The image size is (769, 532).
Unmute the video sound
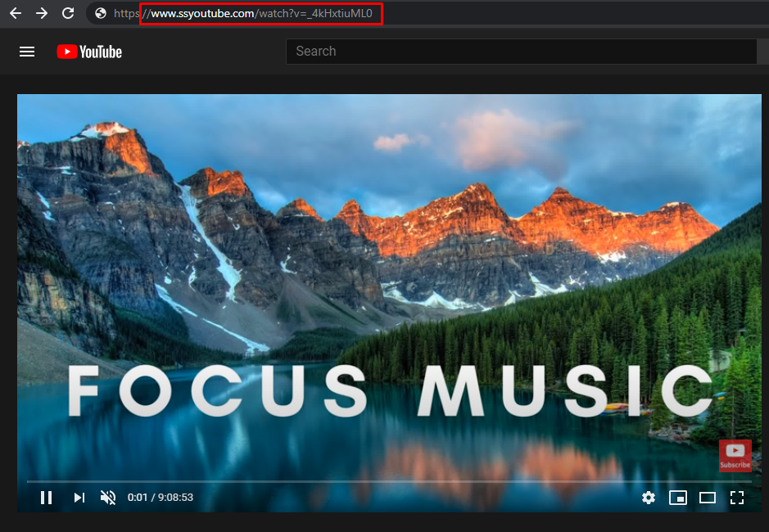(x=107, y=497)
